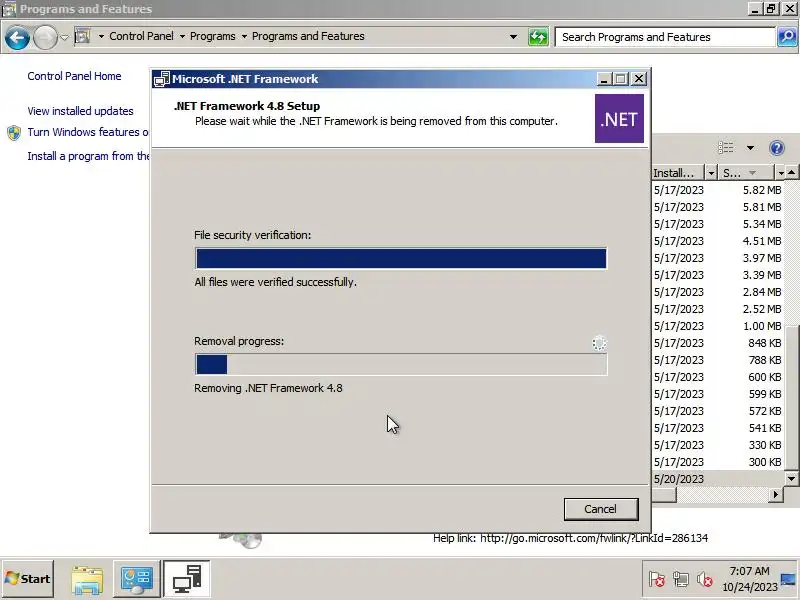Screen dimensions: 800x600
Task: Select the row with size 5.82 MB
Action: (x=718, y=190)
